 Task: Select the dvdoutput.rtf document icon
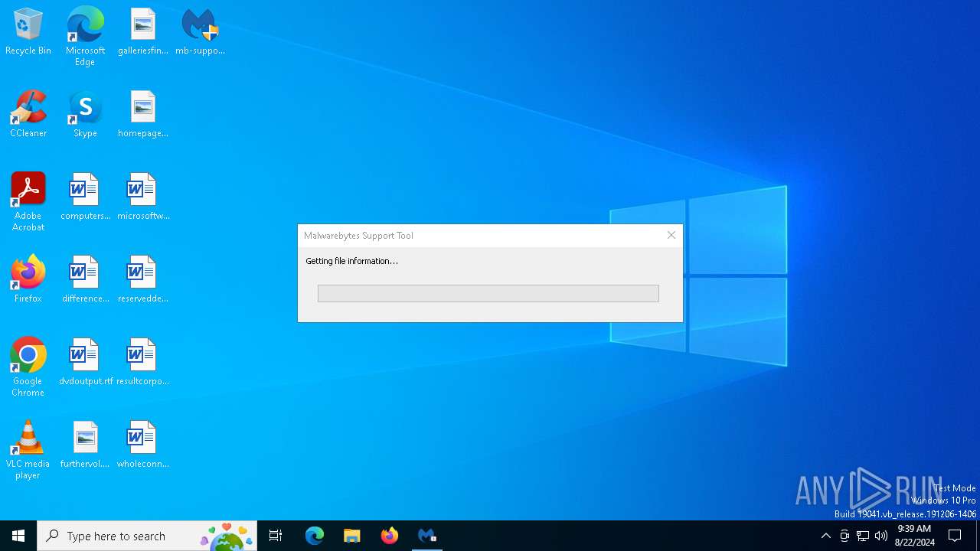coord(85,363)
